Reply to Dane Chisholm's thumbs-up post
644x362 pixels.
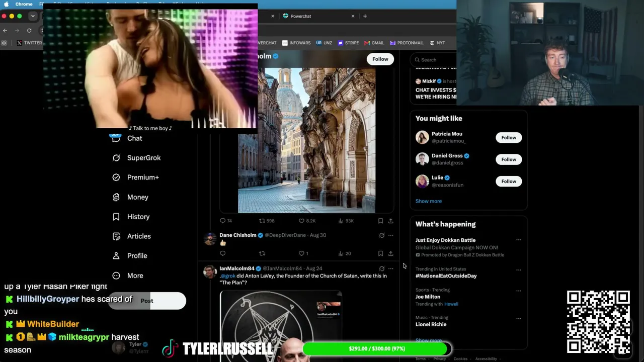[222, 253]
